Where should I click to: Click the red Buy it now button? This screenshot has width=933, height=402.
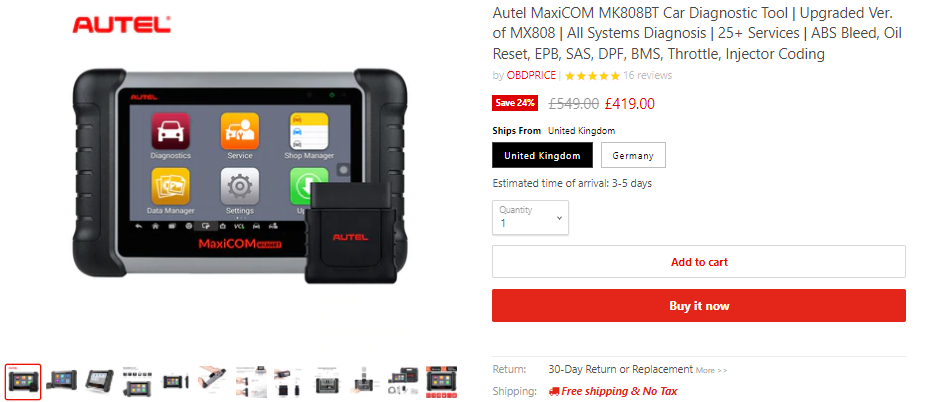pos(699,306)
